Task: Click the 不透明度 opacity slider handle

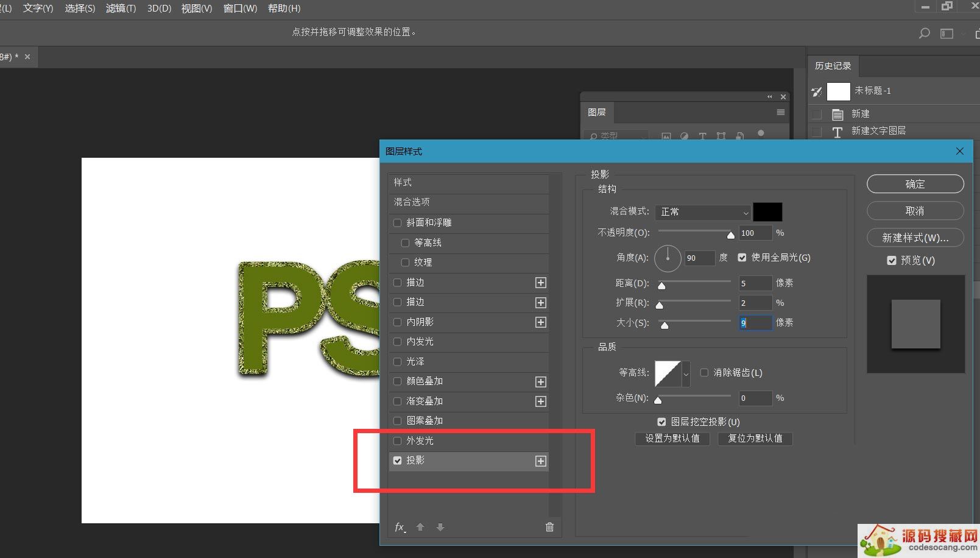Action: [730, 235]
